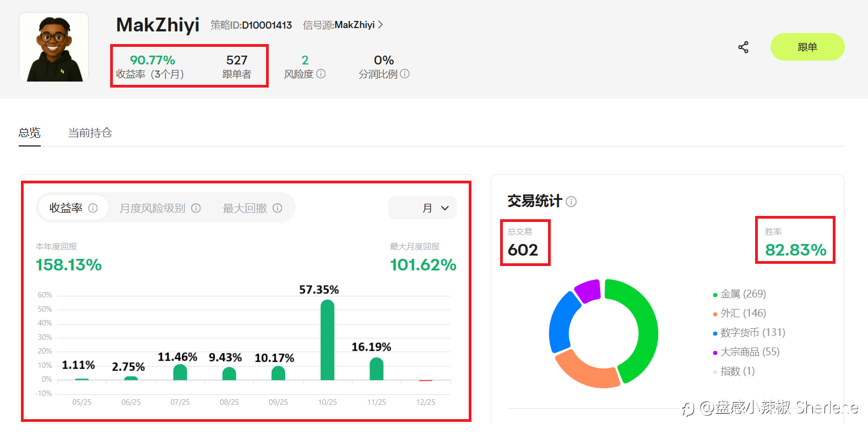The image size is (868, 434).
Task: Click the MakZhiyi profile name heading
Action: [158, 25]
